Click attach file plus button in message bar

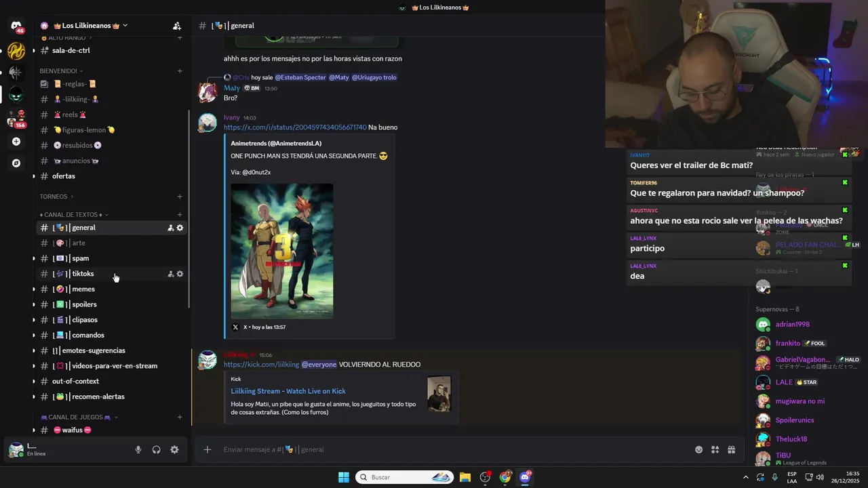coord(208,449)
